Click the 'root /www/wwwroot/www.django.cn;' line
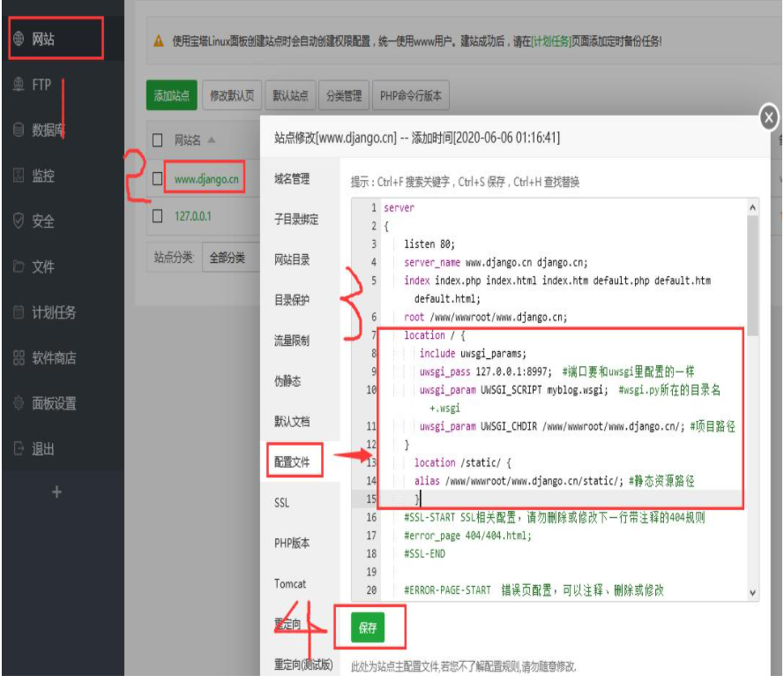Viewport: 784px width, 683px height. (486, 317)
